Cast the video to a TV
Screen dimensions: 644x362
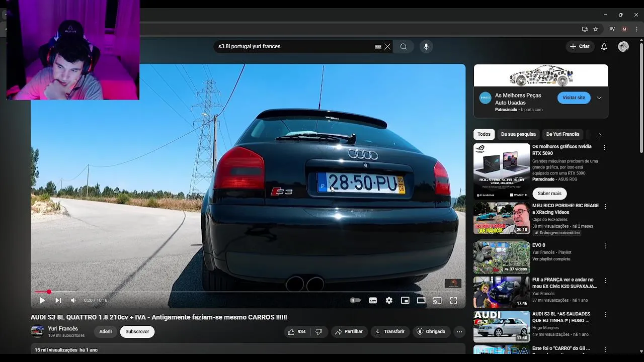pos(437,300)
